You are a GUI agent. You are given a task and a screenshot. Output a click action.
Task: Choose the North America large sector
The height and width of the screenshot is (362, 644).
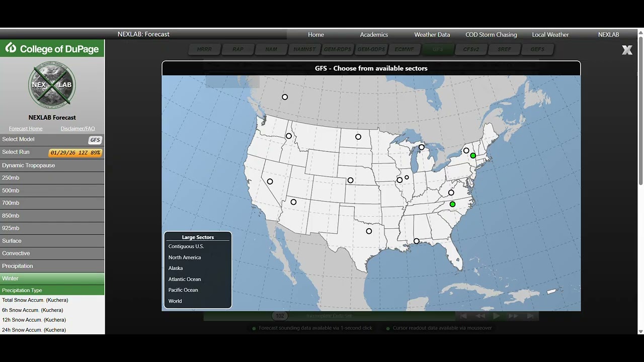[185, 257]
